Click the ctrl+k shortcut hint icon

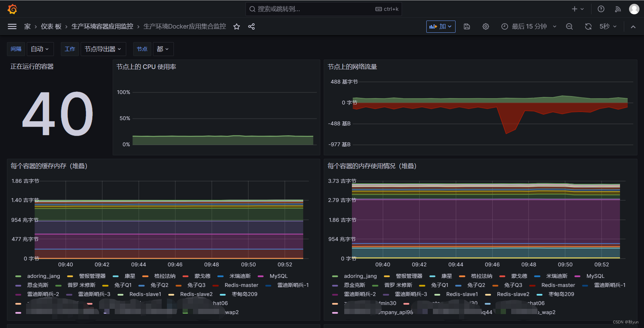(x=379, y=9)
